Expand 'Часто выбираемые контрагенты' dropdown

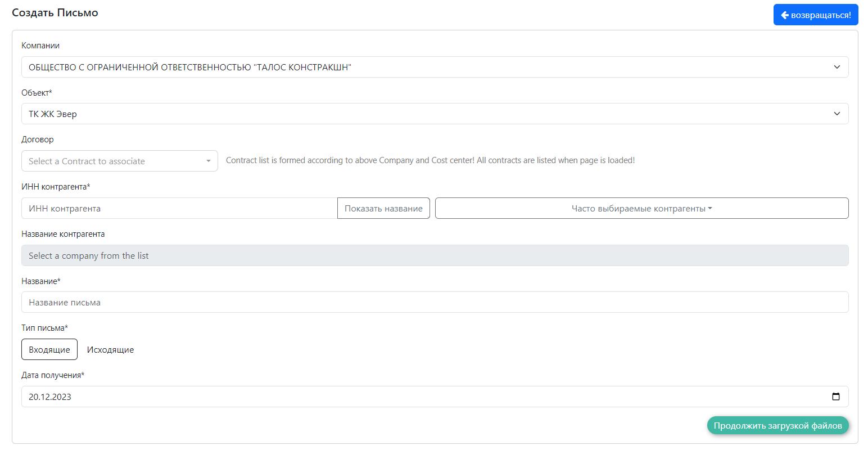pos(642,208)
